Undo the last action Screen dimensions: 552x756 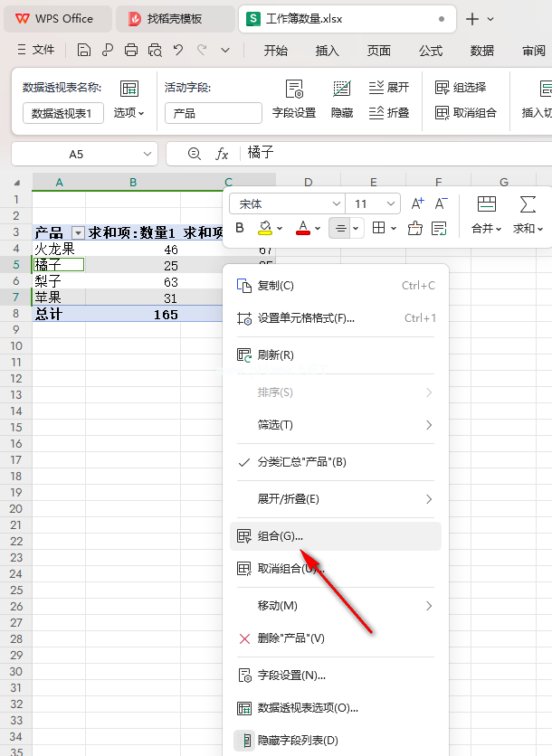coord(178,50)
